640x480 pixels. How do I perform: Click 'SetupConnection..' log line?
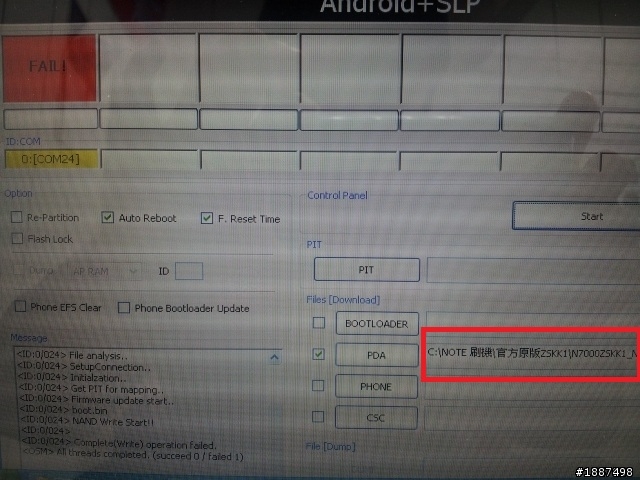(x=84, y=367)
